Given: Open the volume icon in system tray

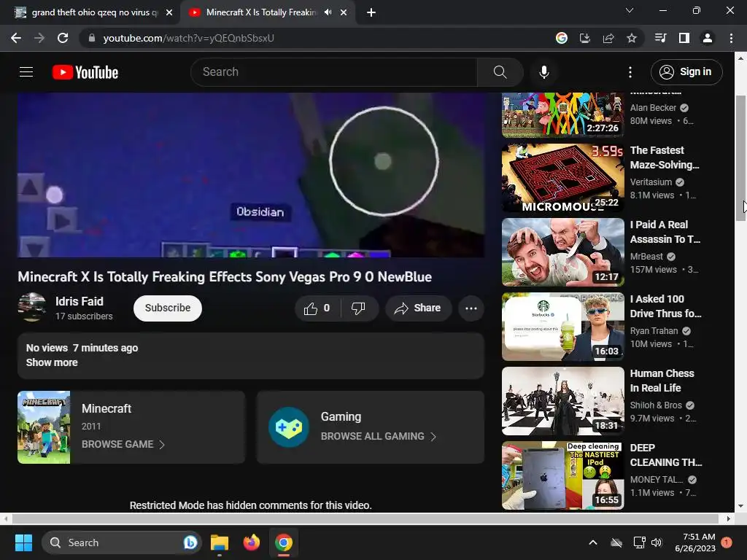Looking at the screenshot, I should click(657, 542).
